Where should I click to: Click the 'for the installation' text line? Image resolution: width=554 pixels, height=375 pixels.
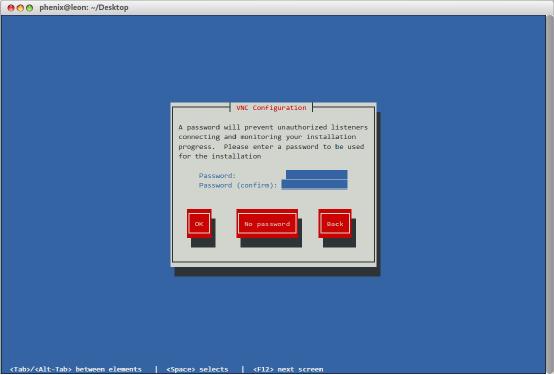pyautogui.click(x=220, y=156)
